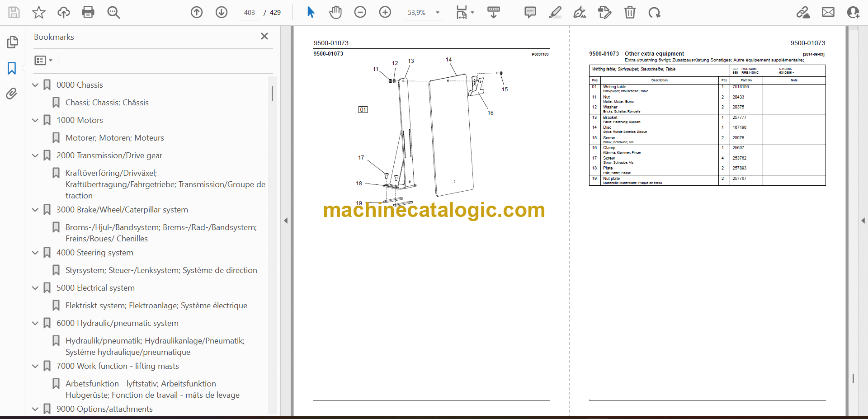
Task: Click the bookmarks panel scrollbar
Action: tap(272, 94)
